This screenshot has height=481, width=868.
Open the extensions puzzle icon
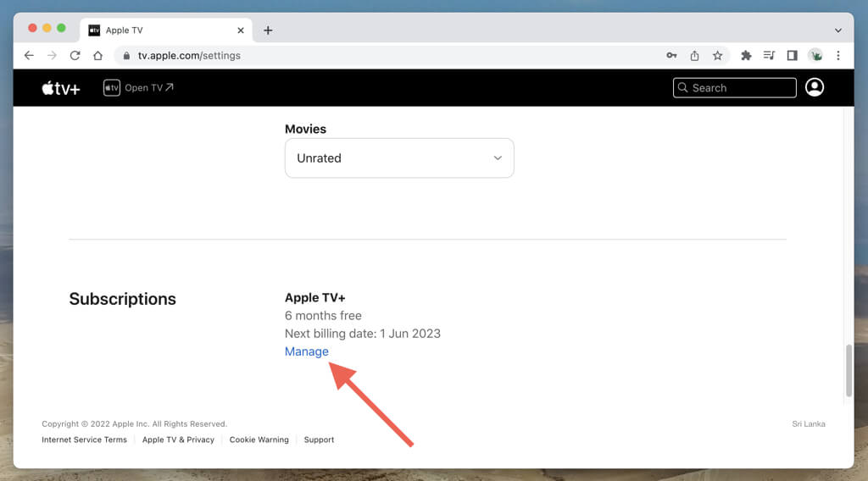[x=746, y=55]
